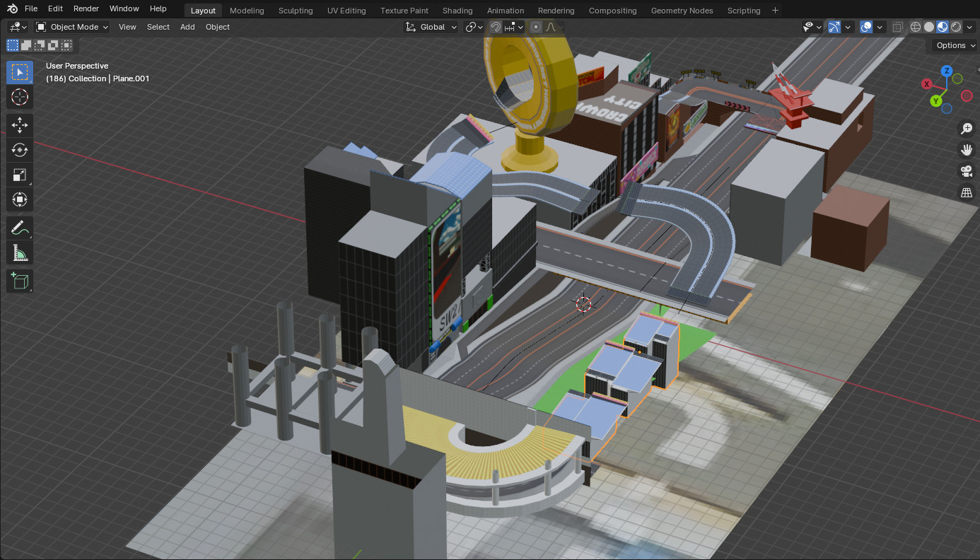Toggle snapping magnet button
The width and height of the screenshot is (980, 560).
click(496, 27)
